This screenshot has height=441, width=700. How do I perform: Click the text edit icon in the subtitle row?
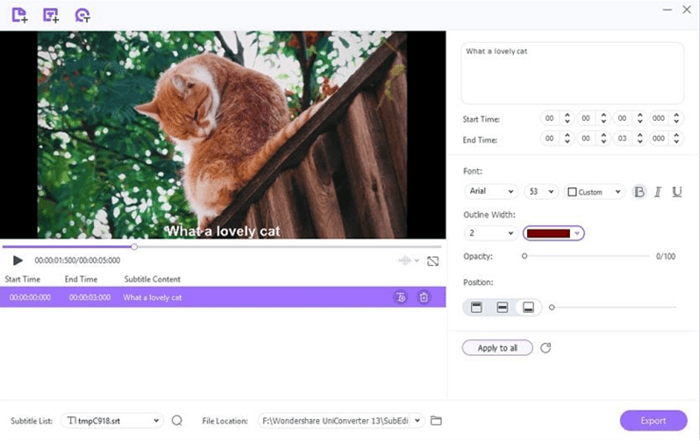coord(400,297)
